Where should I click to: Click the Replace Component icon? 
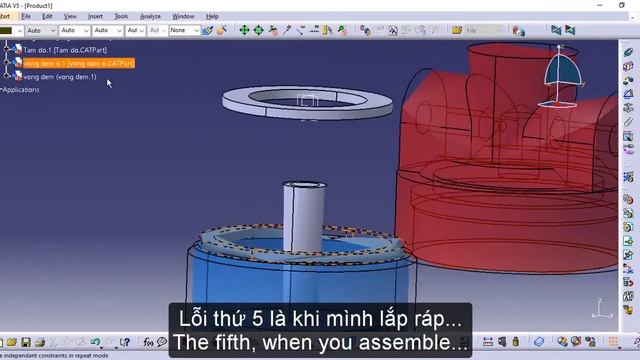click(628, 269)
